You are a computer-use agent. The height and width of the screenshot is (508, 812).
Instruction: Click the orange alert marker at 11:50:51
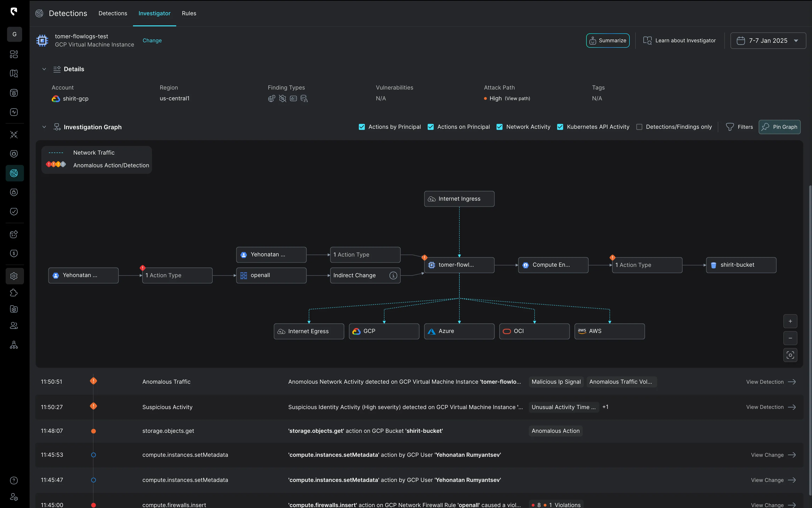94,381
